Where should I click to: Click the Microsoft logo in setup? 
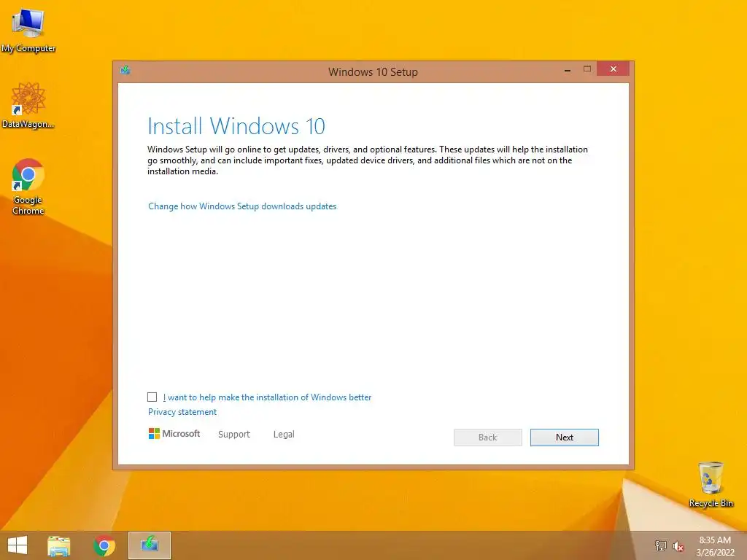[x=174, y=433]
